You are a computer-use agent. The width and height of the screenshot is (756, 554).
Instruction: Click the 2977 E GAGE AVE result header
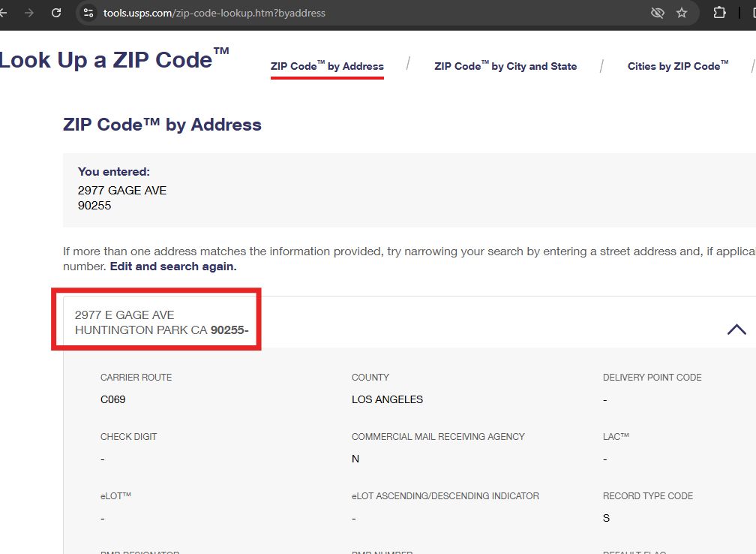[x=124, y=315]
